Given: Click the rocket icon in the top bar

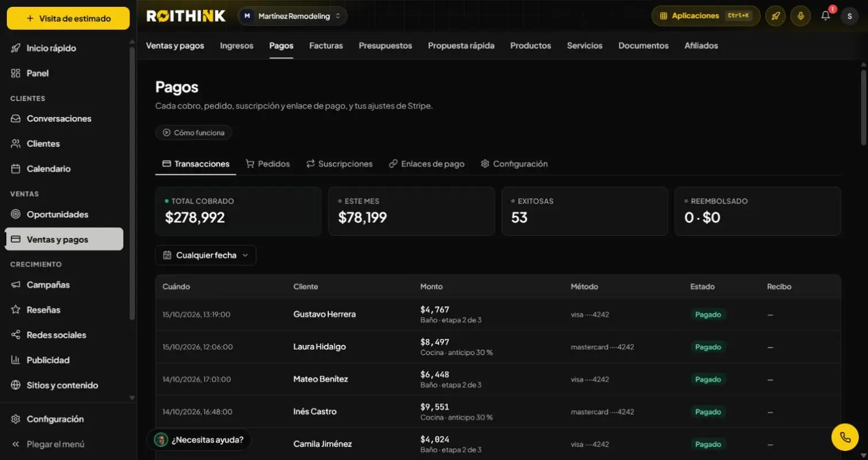Looking at the screenshot, I should pyautogui.click(x=775, y=16).
